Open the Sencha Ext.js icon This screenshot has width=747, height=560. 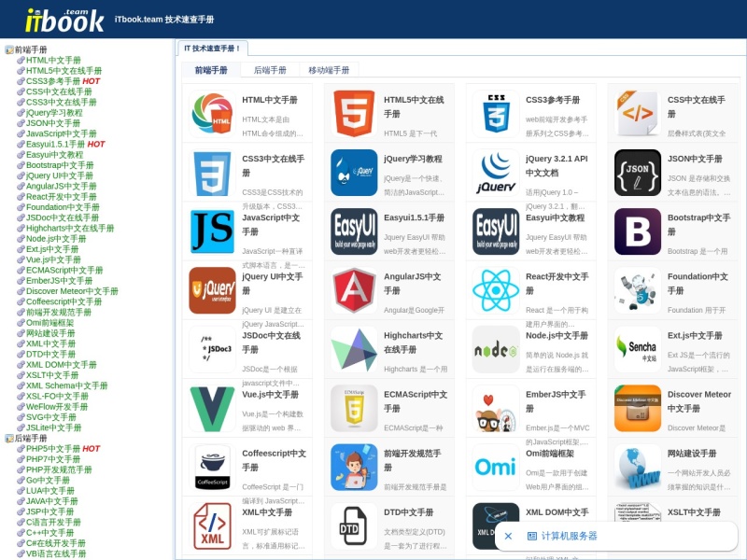[x=638, y=349]
